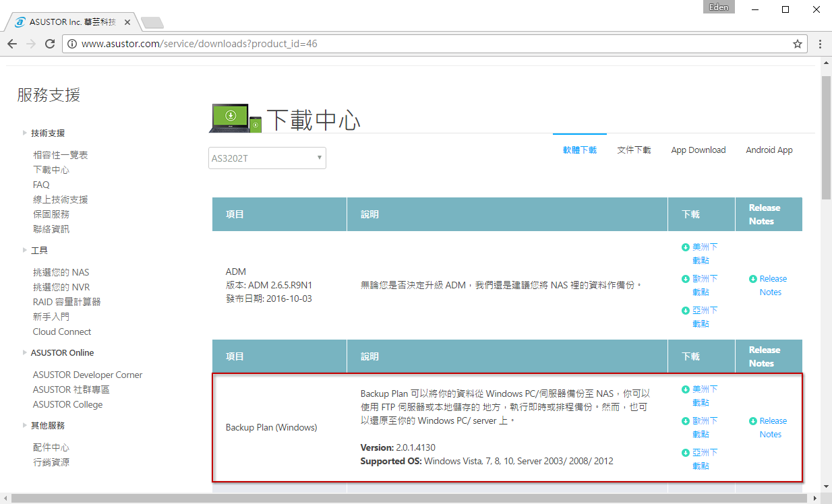Select the Backup Plan (Windows) item text

click(x=271, y=427)
